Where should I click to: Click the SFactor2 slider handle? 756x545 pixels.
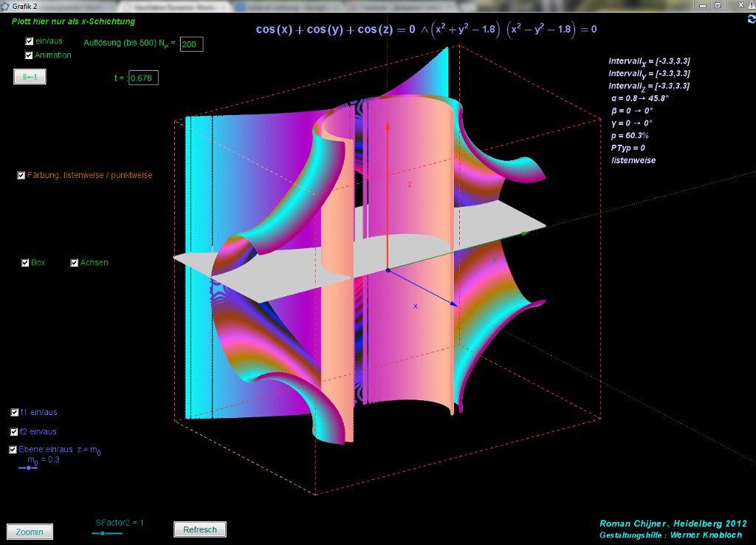click(103, 532)
